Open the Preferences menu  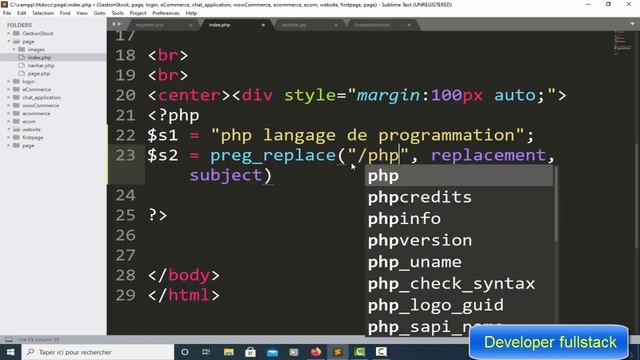[166, 13]
